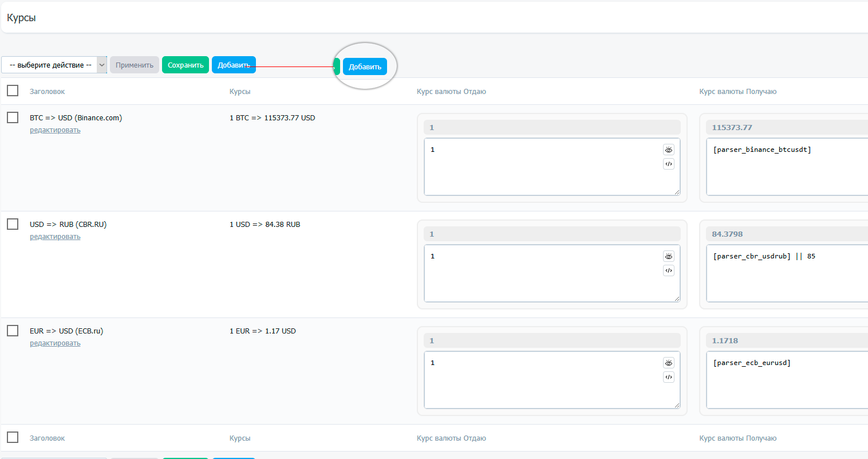The image size is (868, 459).
Task: Click the eye icon in the USD => RUB row
Action: (668, 256)
